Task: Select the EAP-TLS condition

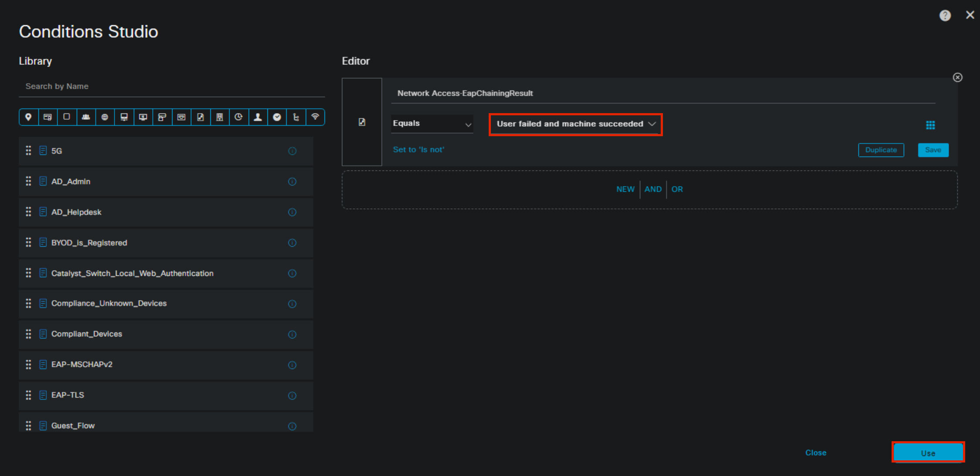Action: coord(166,395)
